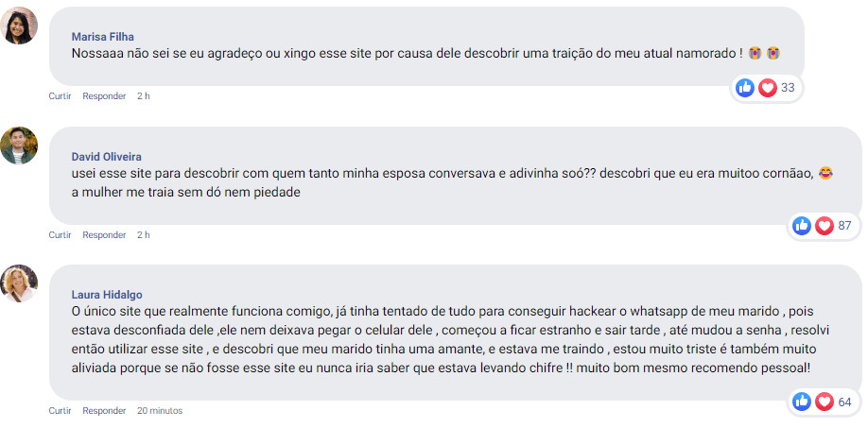Viewport: 868px width, 428px height.
Task: Open the 87 reactions count
Action: pyautogui.click(x=844, y=226)
